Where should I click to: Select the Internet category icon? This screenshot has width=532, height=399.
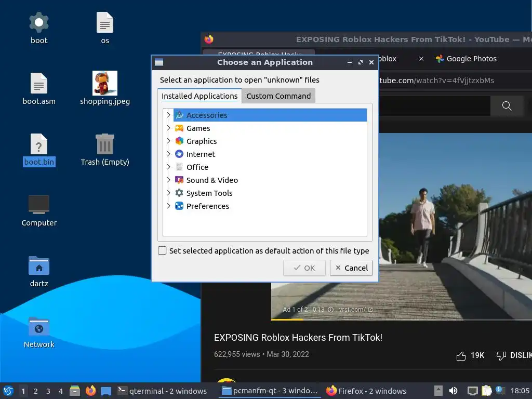coord(179,154)
